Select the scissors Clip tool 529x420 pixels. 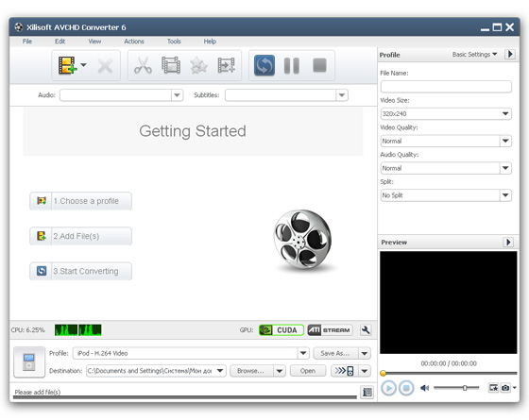143,65
